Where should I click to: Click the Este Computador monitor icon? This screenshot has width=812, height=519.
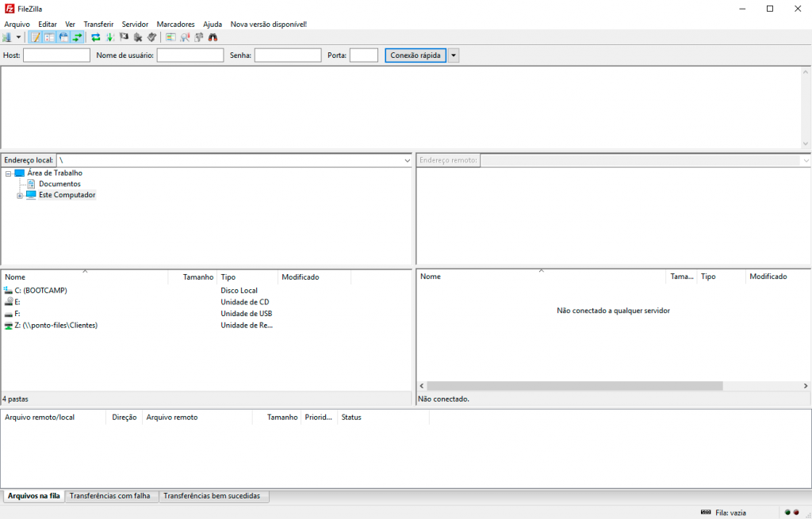[31, 195]
